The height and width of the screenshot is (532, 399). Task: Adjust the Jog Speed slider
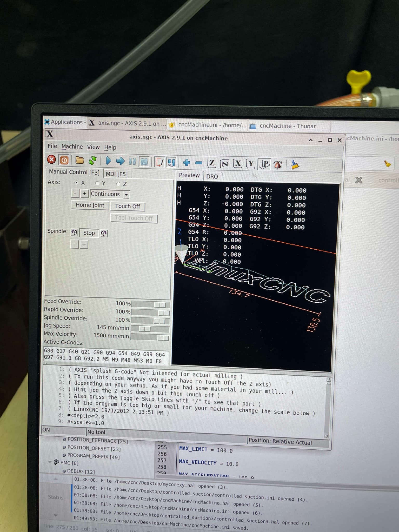150,329
